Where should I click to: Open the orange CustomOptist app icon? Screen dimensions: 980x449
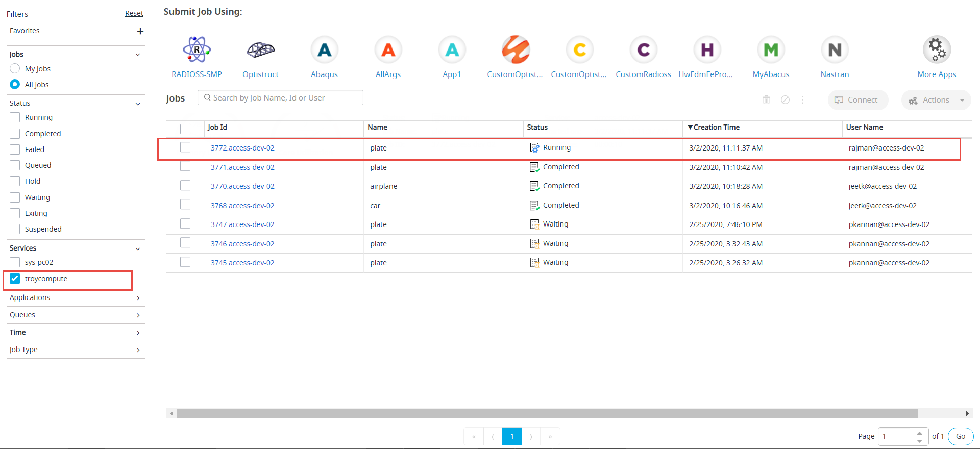point(516,49)
